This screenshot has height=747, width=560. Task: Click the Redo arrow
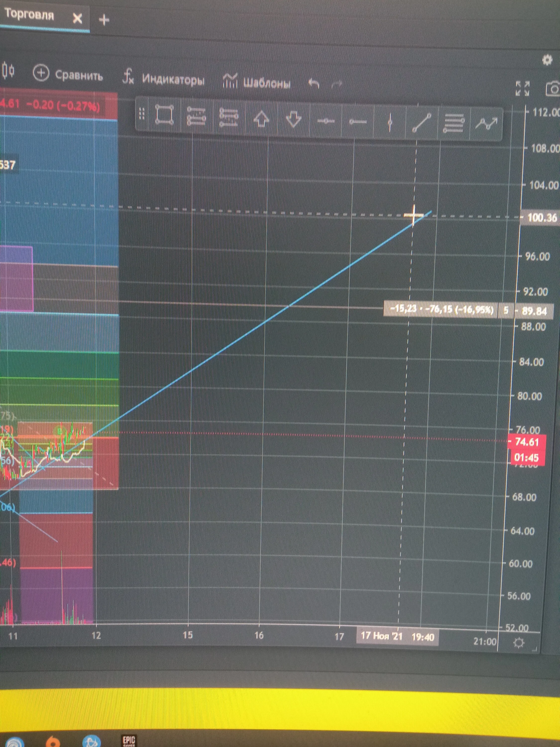(336, 84)
